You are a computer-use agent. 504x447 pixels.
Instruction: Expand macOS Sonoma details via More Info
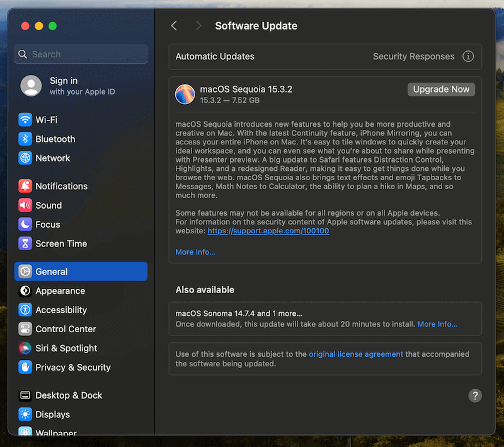(x=437, y=323)
